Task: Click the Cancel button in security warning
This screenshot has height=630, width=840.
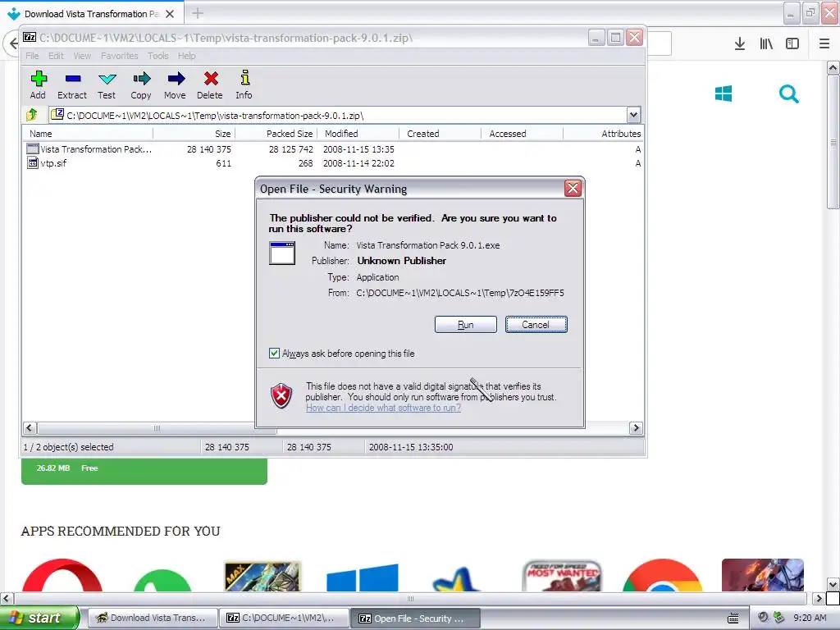Action: [536, 324]
